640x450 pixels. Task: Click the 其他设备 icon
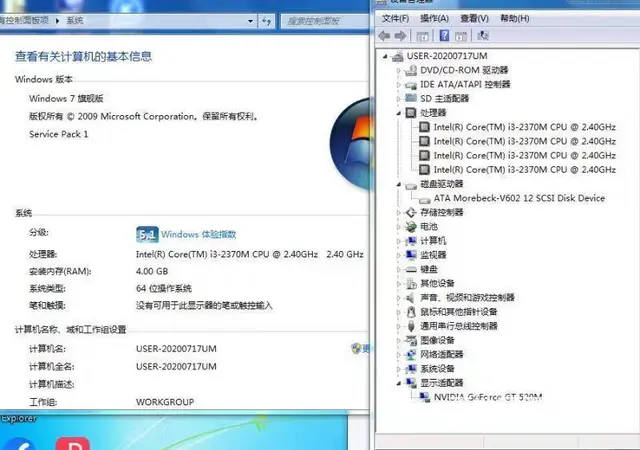click(x=411, y=283)
